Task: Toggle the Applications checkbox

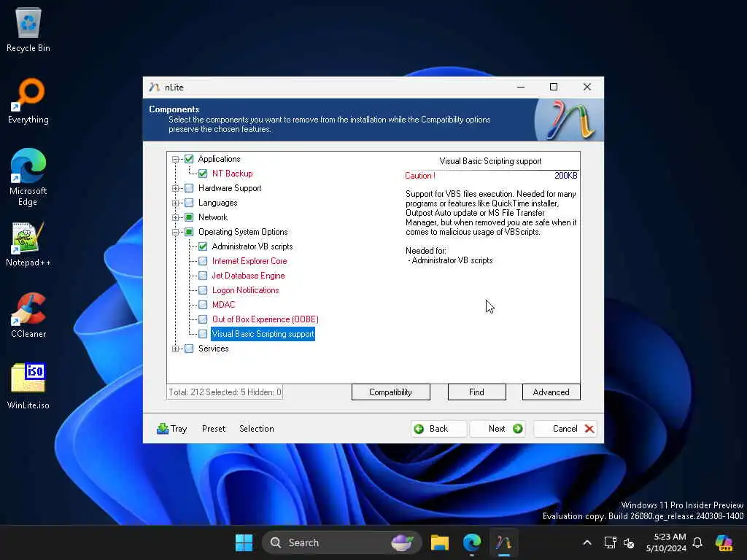Action: click(x=189, y=159)
